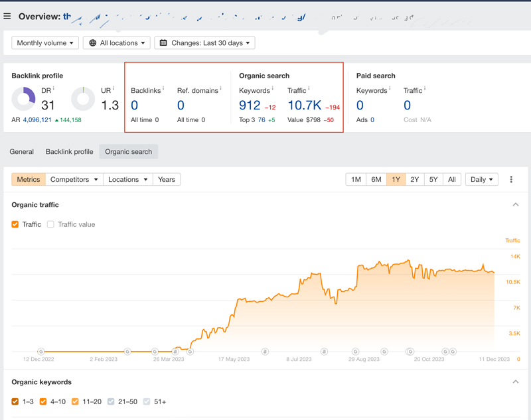531x420 pixels.
Task: Enable the Traffic value checkbox
Action: point(50,224)
